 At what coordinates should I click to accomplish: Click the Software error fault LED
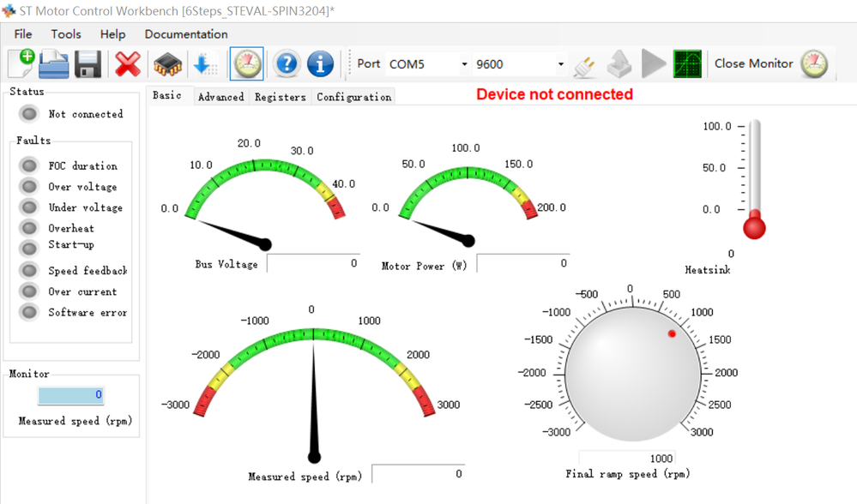pyautogui.click(x=29, y=312)
